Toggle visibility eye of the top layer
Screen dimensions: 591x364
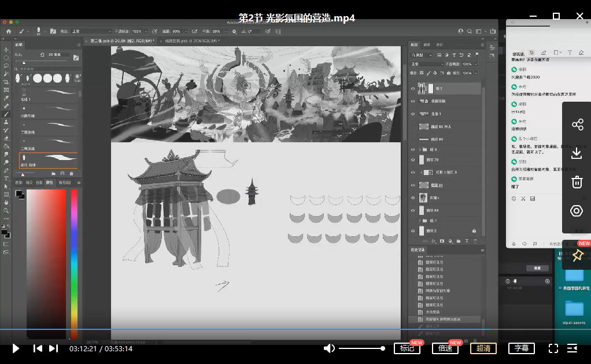[413, 88]
